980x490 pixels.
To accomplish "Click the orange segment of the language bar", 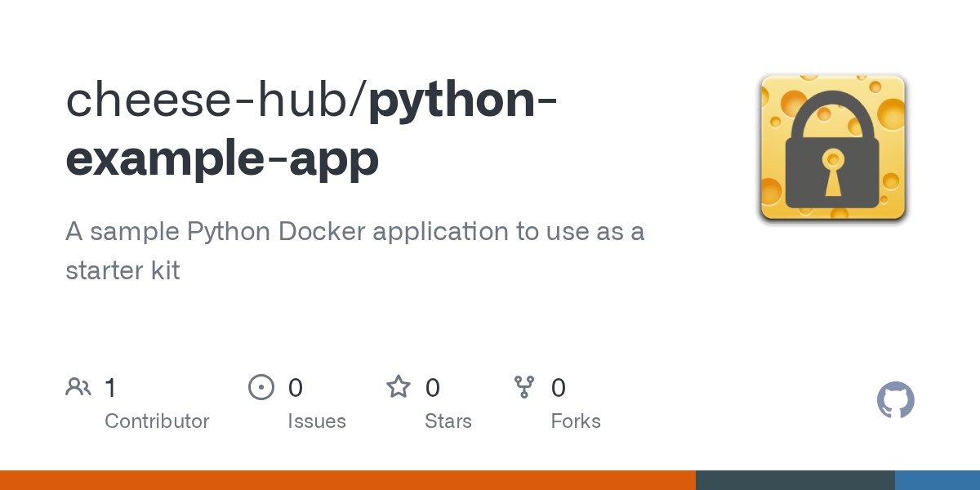I will (348, 480).
